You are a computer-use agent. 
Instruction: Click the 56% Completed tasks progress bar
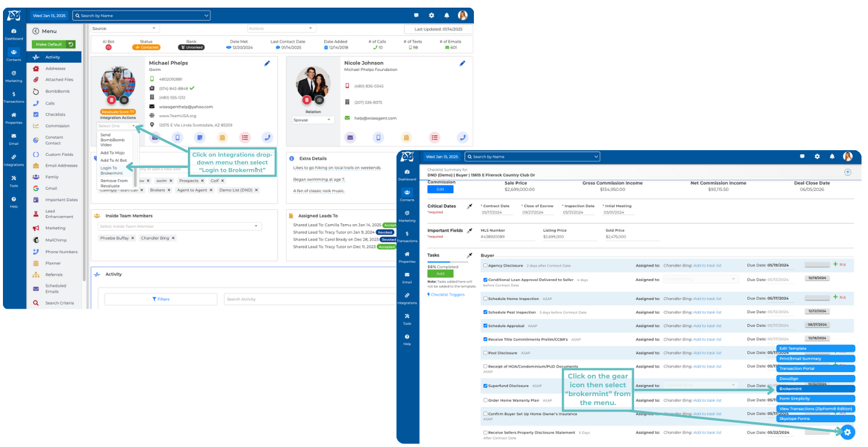446,261
